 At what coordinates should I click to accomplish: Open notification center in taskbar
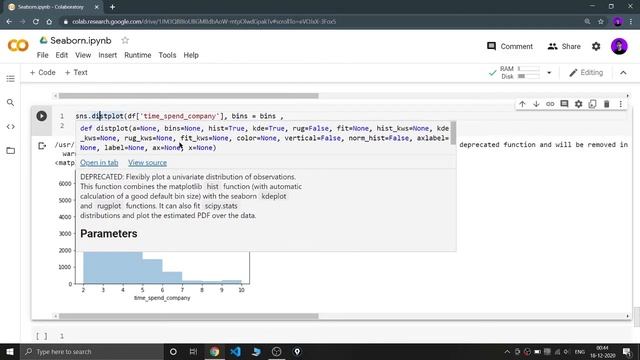click(627, 351)
